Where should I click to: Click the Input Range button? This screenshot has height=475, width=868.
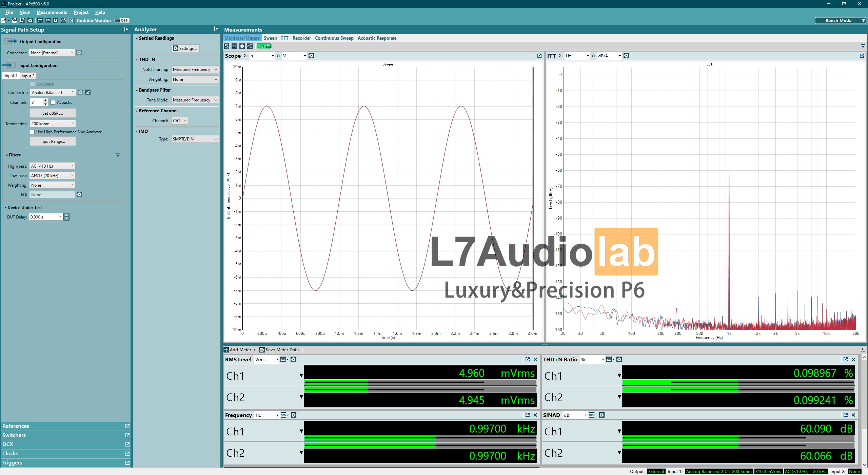click(x=53, y=141)
